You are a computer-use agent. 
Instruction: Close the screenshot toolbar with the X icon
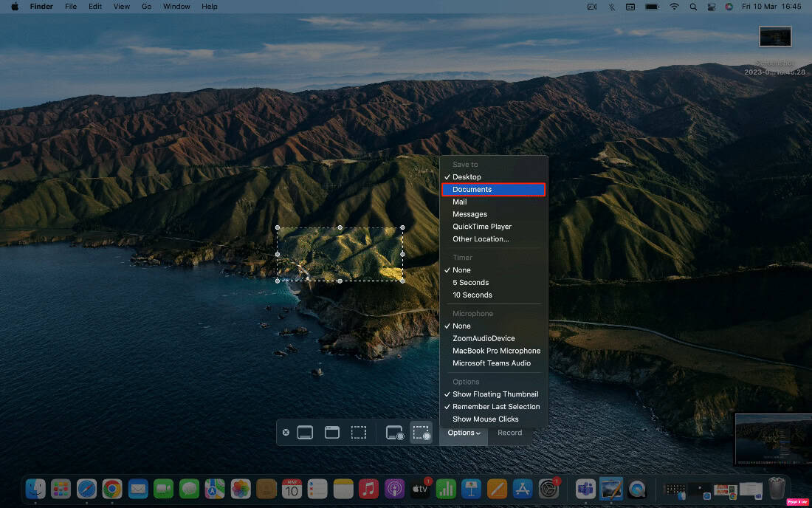click(286, 433)
